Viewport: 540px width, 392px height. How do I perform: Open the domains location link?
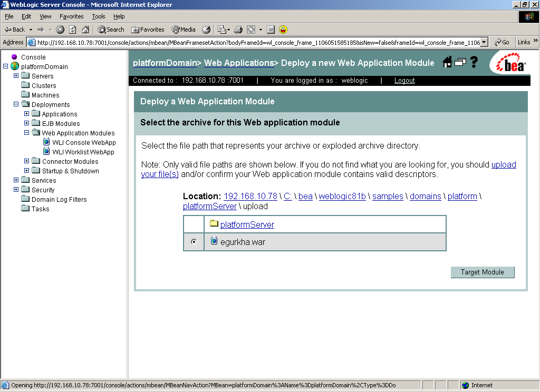426,196
